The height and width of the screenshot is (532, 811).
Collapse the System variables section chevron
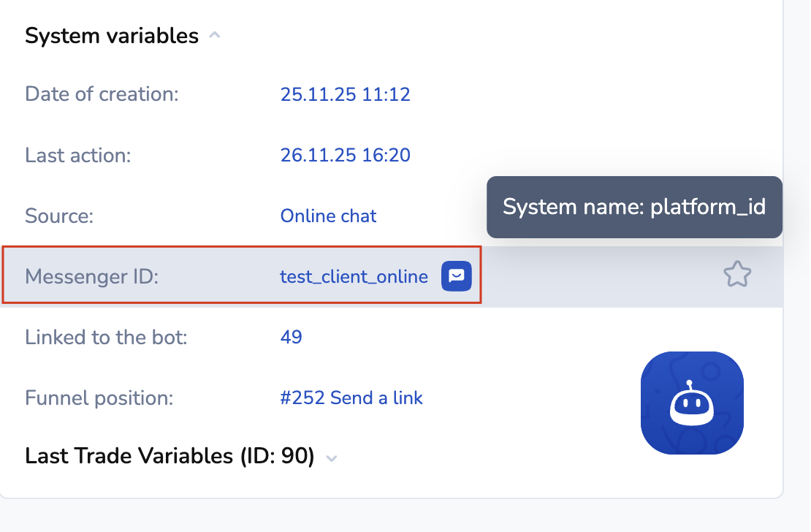(x=214, y=35)
